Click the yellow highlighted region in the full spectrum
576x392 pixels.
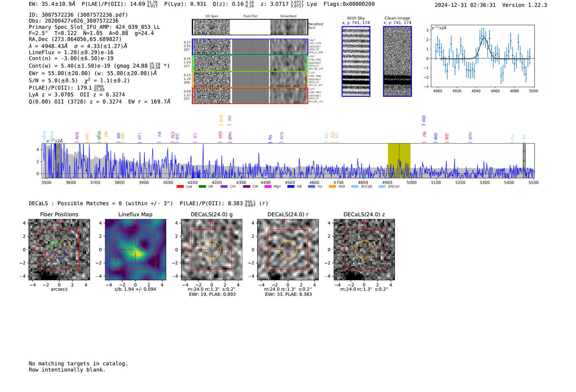point(399,160)
